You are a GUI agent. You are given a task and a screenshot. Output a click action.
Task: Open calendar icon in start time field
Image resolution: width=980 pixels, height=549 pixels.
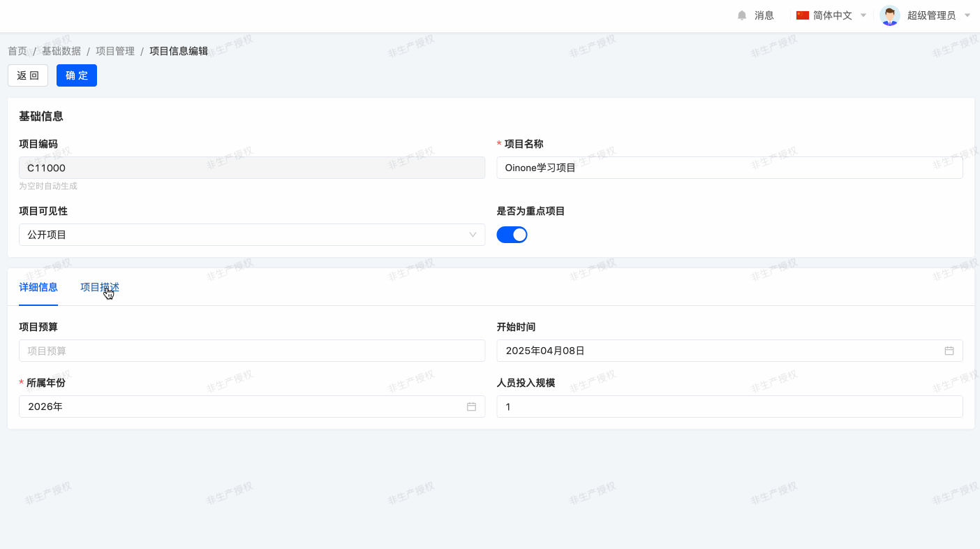949,351
